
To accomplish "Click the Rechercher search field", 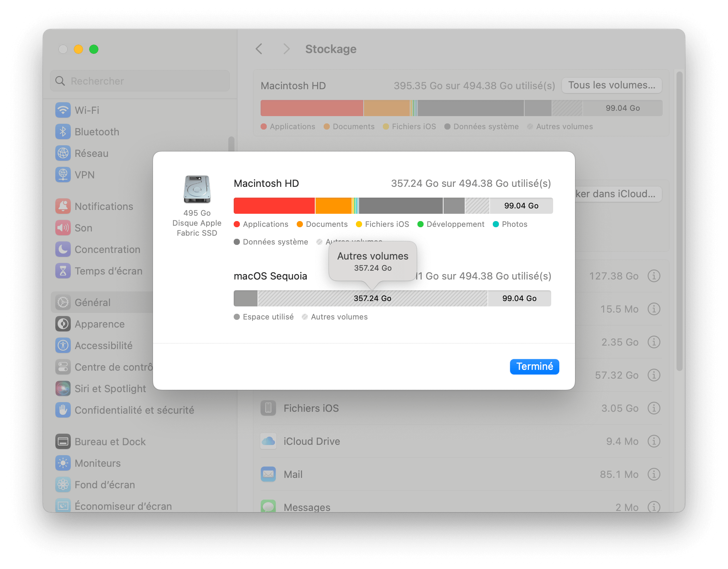I will coord(140,81).
